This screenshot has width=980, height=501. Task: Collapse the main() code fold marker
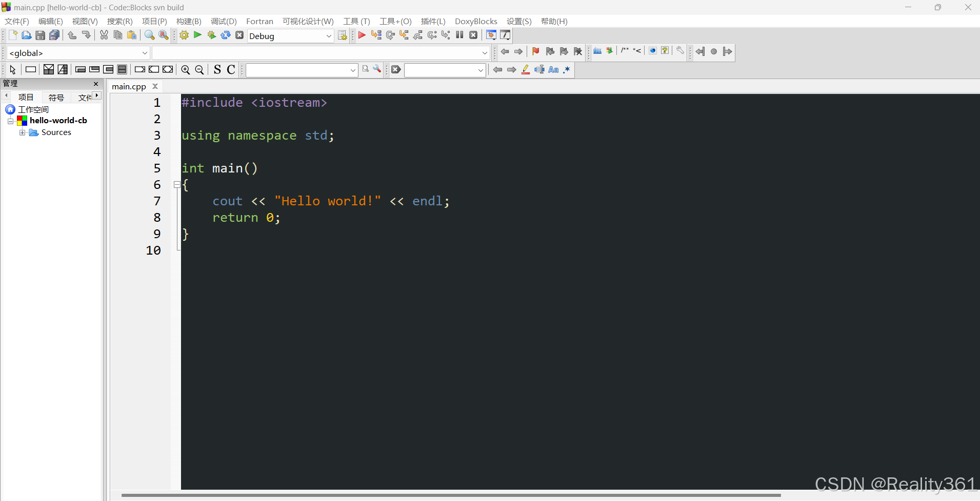tap(176, 185)
